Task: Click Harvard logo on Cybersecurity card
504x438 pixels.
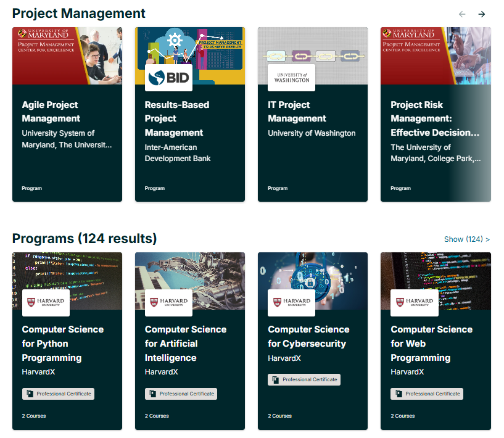Action: [x=291, y=303]
